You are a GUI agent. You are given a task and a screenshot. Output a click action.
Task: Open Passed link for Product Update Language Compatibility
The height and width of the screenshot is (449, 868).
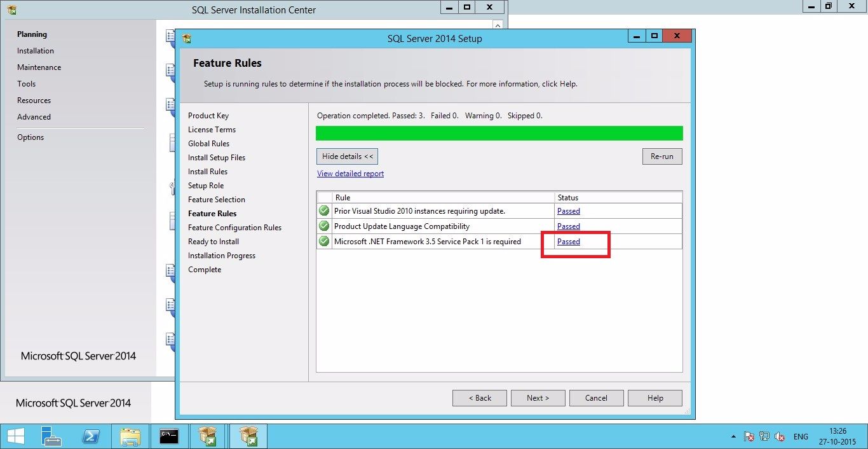tap(569, 226)
